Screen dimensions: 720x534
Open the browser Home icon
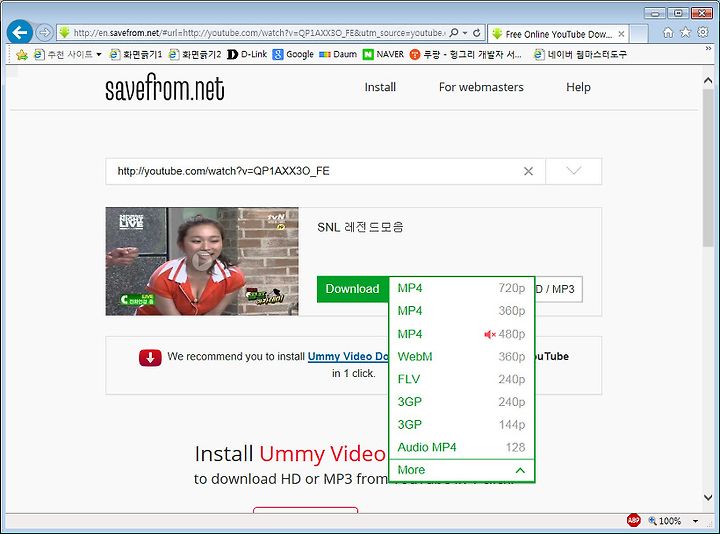coord(668,32)
